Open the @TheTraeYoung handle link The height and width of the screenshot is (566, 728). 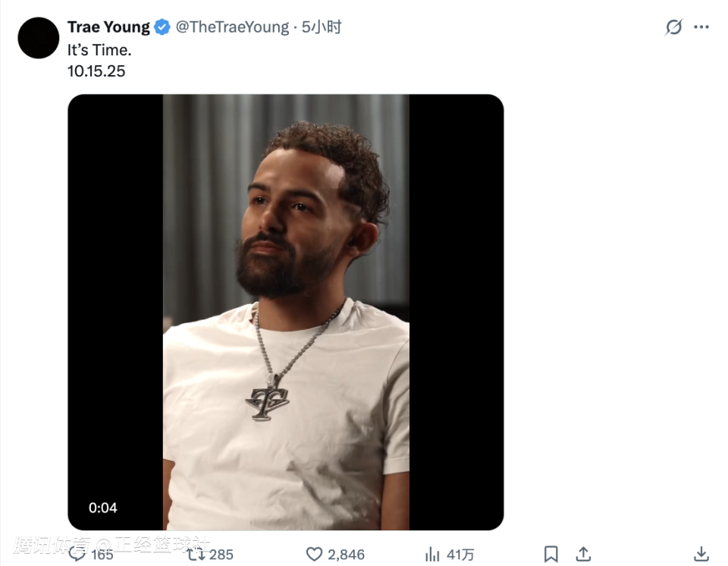tap(232, 27)
